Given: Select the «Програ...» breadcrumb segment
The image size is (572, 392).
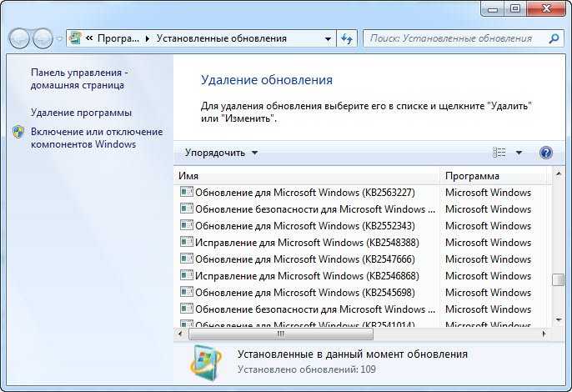Looking at the screenshot, I should pos(118,38).
